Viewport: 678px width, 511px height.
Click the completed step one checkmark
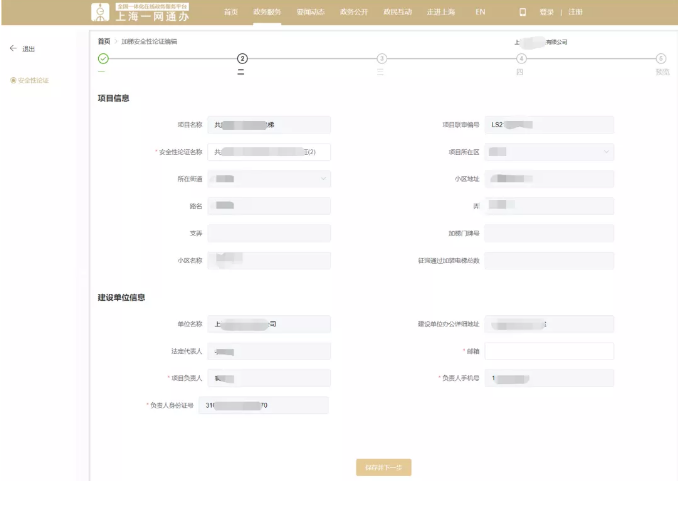tap(102, 59)
